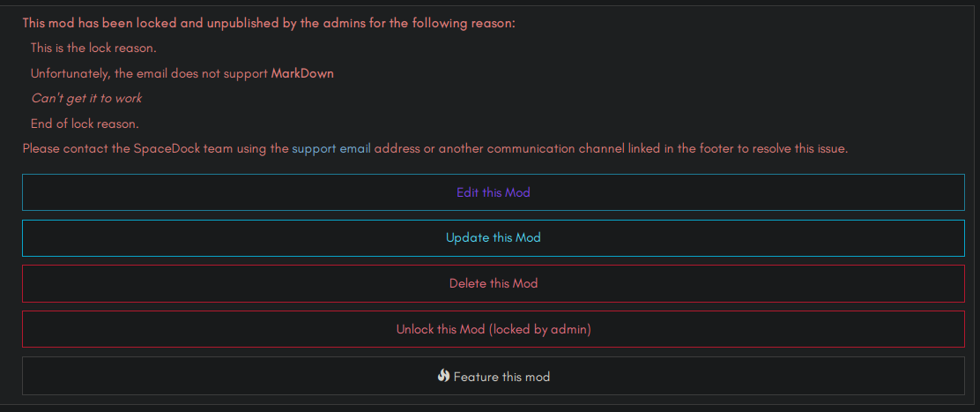Open the support email link

(x=330, y=148)
